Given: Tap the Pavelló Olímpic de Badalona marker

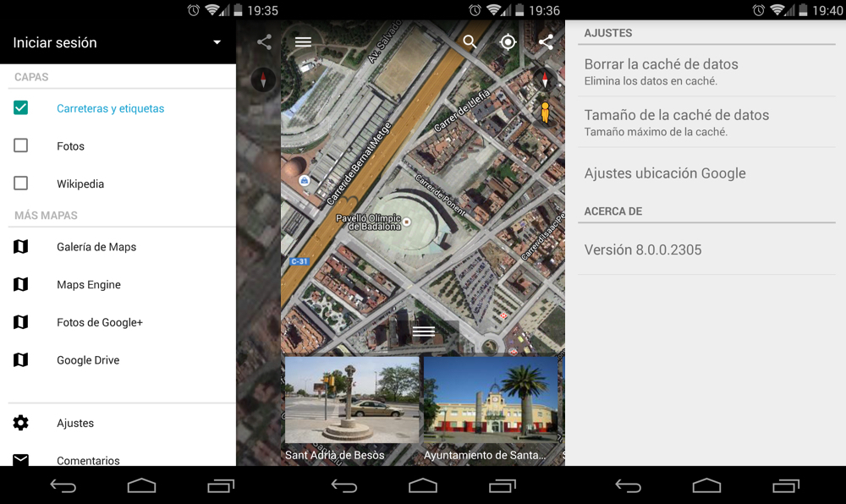Looking at the screenshot, I should pyautogui.click(x=407, y=222).
